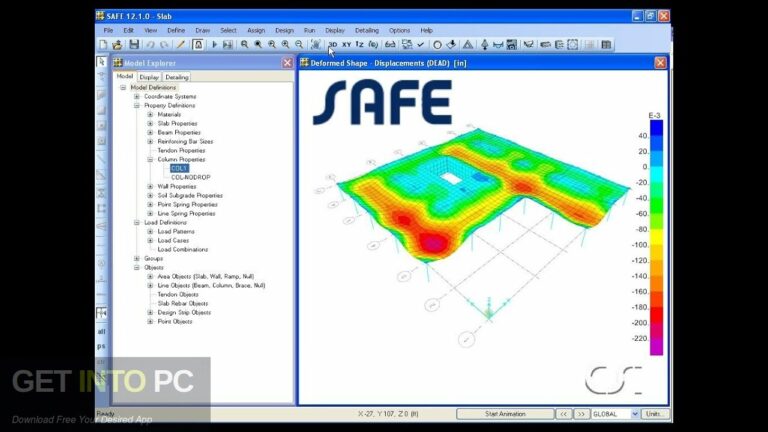Click the red band of the displacement legend
Screen dimensions: 768x432
point(656,314)
